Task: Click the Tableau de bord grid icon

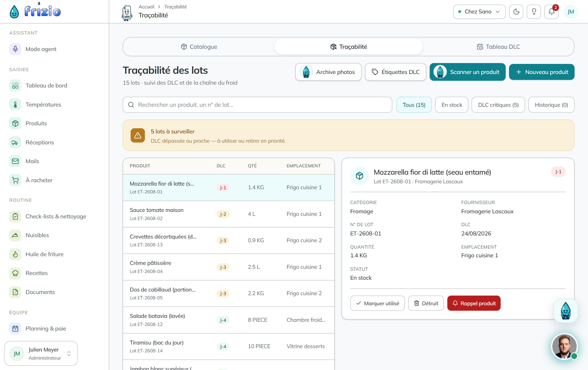Action: (15, 85)
